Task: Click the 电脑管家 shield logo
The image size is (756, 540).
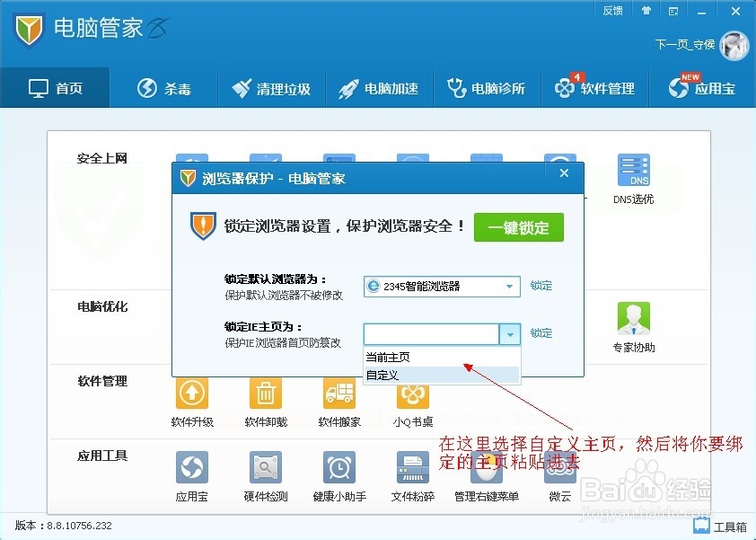Action: click(29, 29)
